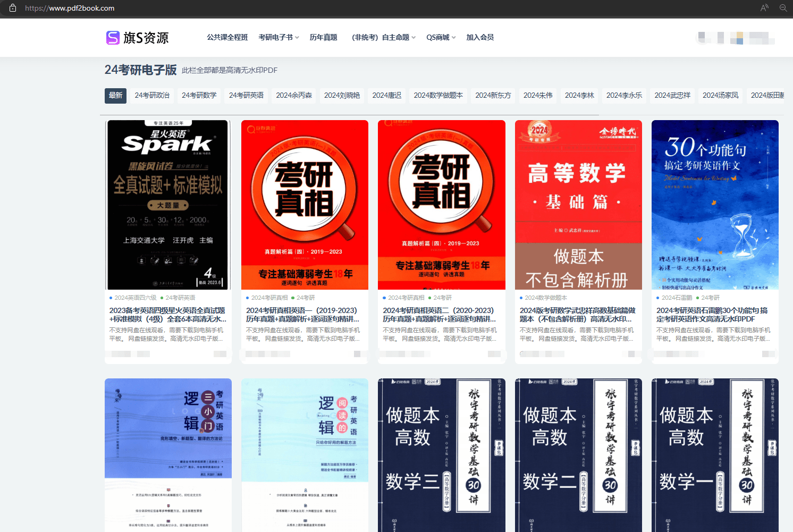Click the 2024数学做题本 tag

tap(546, 298)
